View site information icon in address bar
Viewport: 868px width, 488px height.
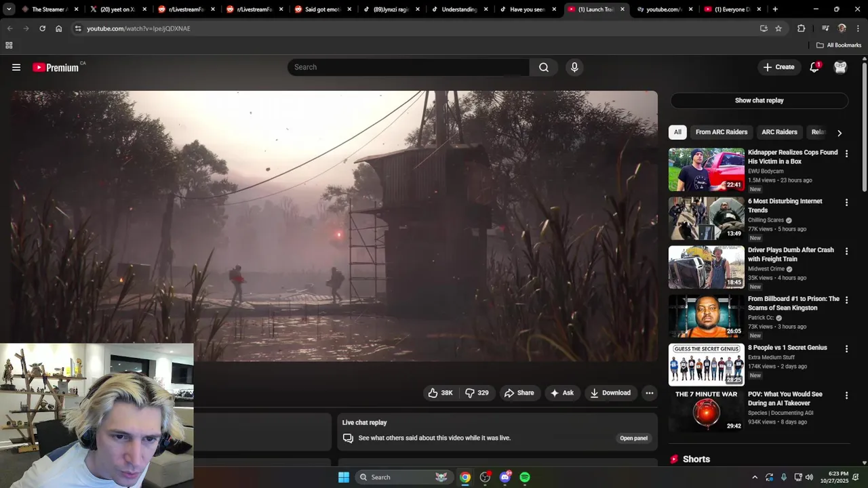pos(78,28)
